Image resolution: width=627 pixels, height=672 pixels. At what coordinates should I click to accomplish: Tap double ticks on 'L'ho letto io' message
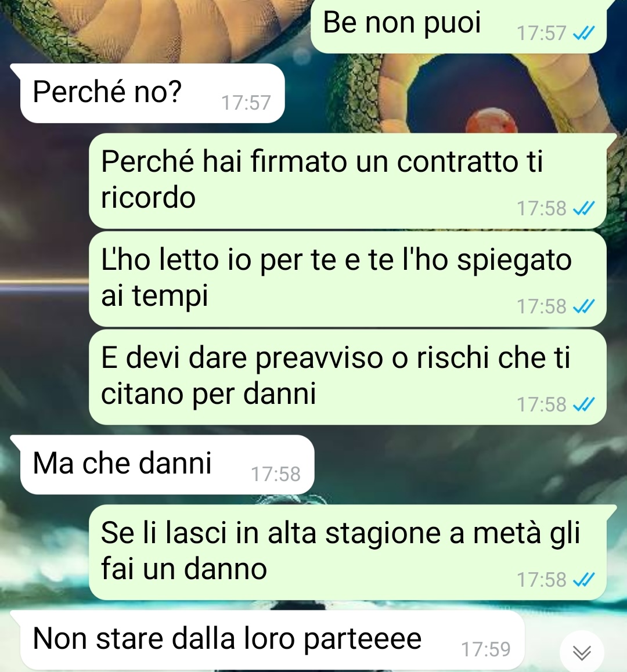(x=583, y=306)
